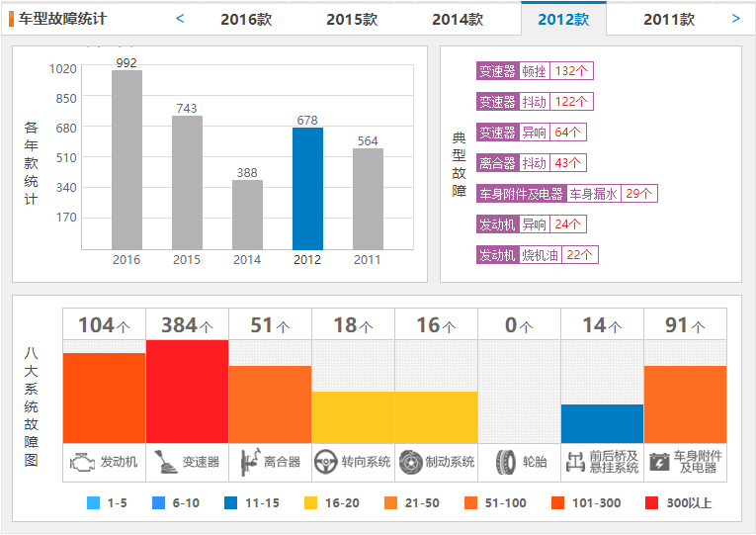Viewport: 756px width, 535px height.
Task: Click the engine (发动机) icon
Action: [82, 462]
